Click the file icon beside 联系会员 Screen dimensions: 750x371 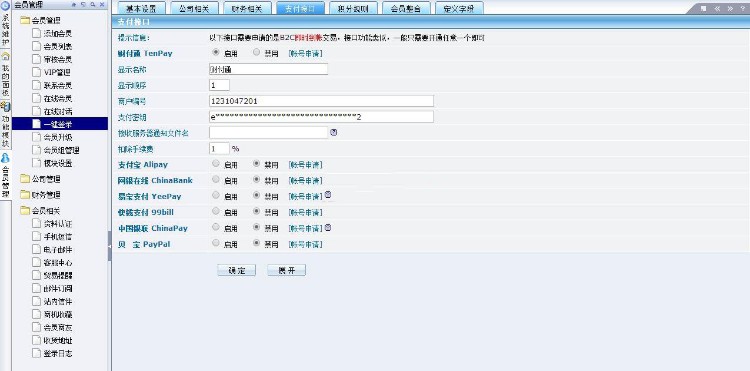point(36,85)
